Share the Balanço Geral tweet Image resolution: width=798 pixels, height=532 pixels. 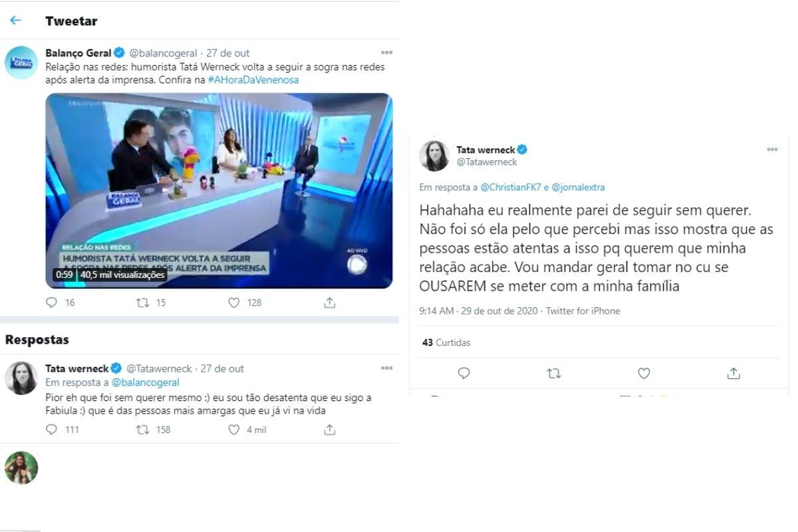pyautogui.click(x=329, y=303)
